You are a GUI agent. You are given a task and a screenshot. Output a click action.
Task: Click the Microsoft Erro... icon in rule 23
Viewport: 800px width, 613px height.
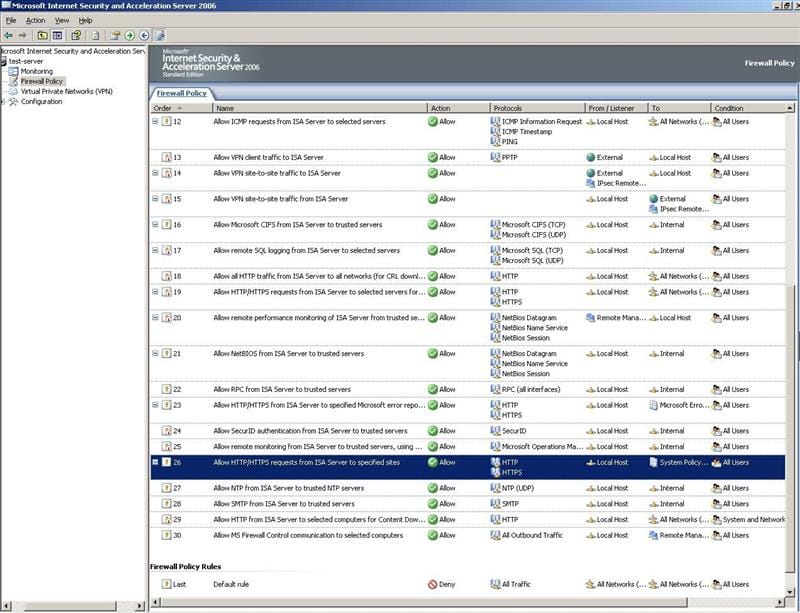coord(653,405)
